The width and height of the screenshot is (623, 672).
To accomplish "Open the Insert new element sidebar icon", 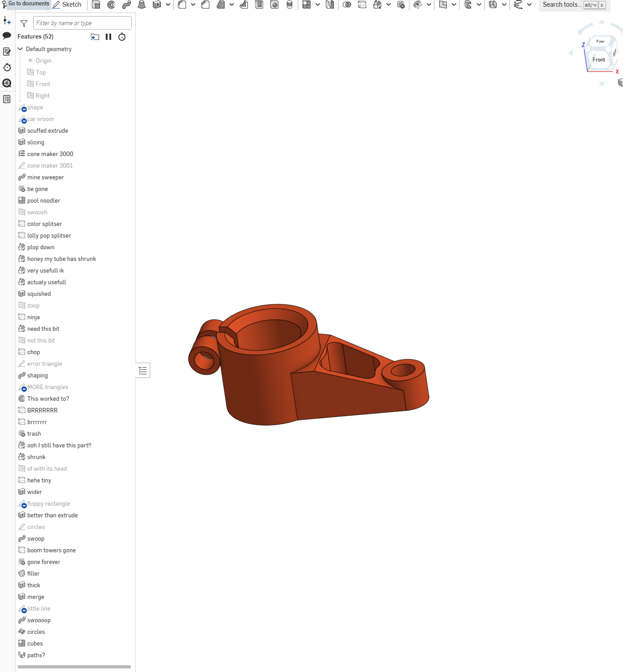I will (x=7, y=21).
